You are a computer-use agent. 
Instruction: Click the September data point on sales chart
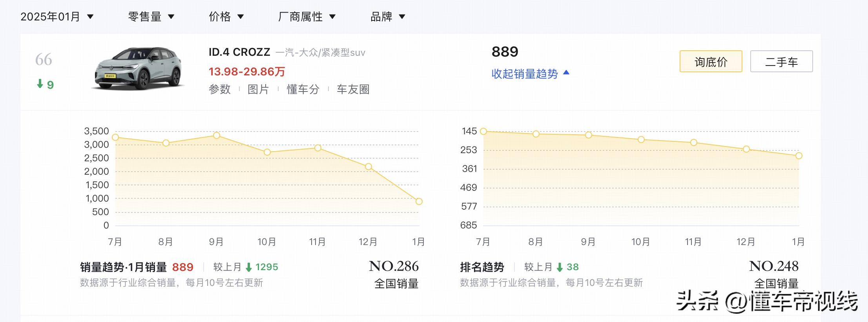pos(217,135)
